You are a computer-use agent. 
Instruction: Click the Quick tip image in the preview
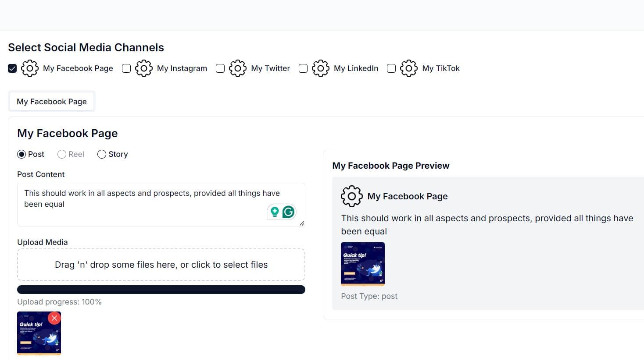click(x=363, y=264)
